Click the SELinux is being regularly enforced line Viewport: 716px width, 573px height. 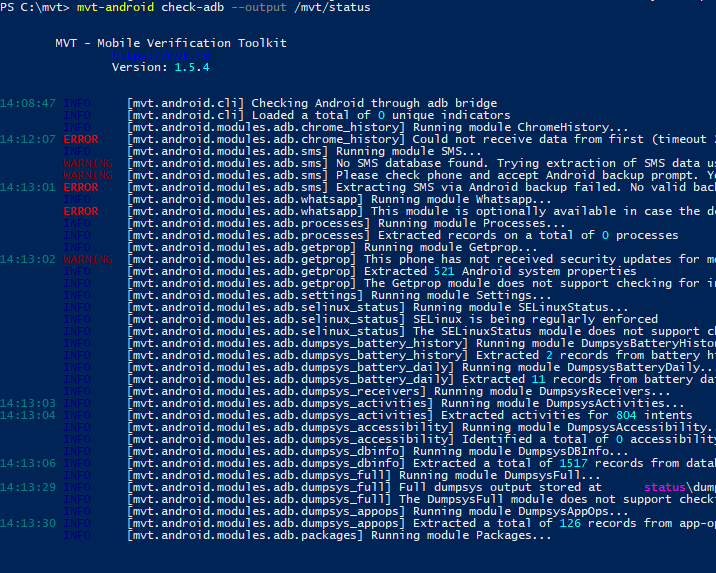click(535, 319)
